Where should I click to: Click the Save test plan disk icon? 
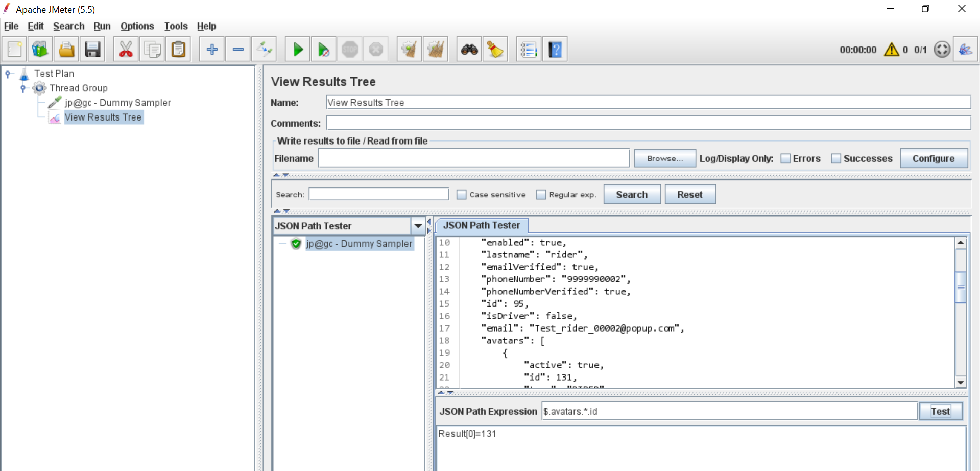tap(92, 50)
